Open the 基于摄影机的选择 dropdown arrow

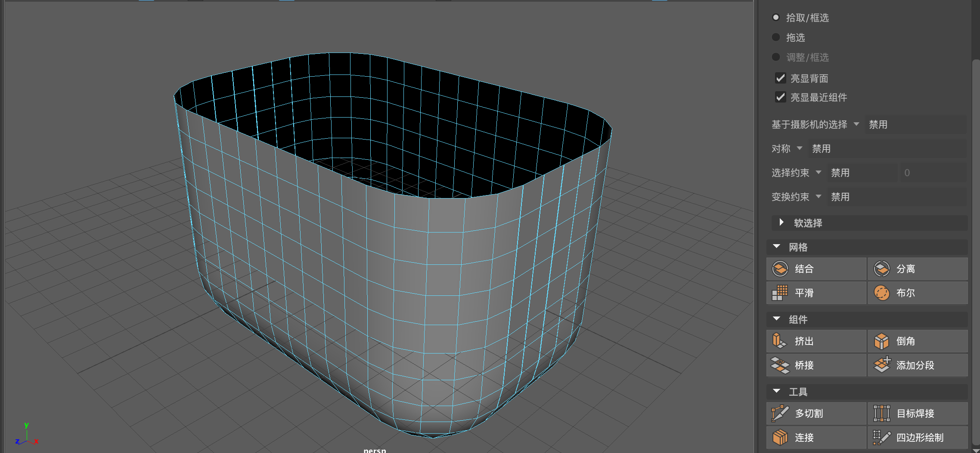coord(856,124)
